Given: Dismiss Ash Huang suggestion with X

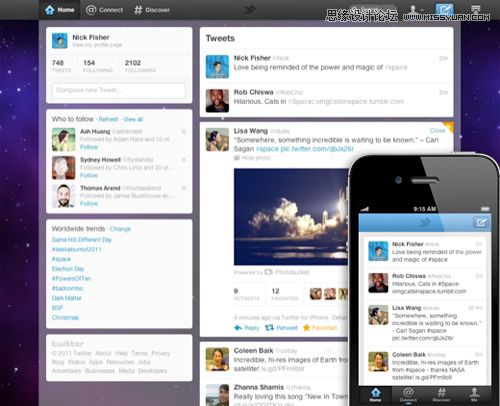Looking at the screenshot, I should click(x=184, y=132).
